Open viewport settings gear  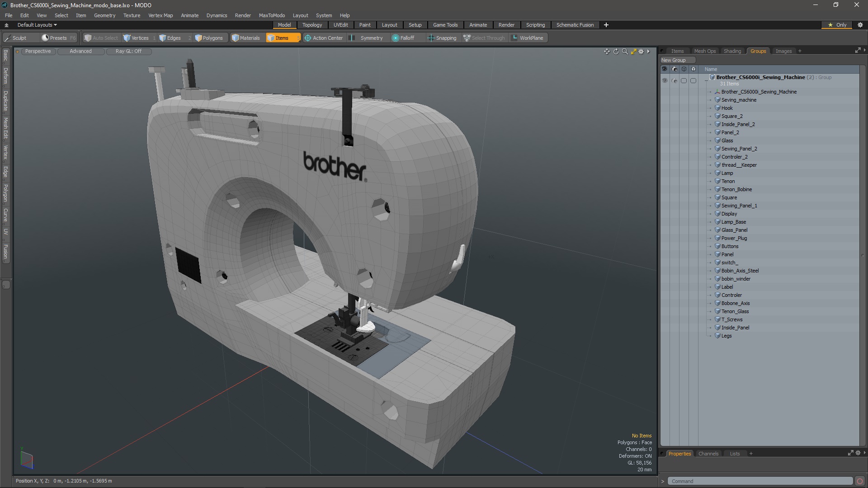pos(641,52)
